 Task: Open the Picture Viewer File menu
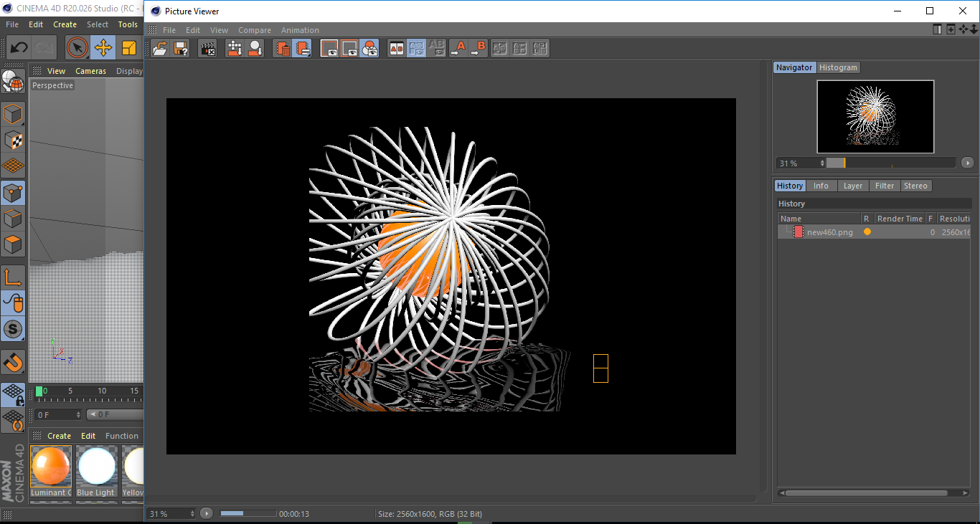pyautogui.click(x=169, y=30)
